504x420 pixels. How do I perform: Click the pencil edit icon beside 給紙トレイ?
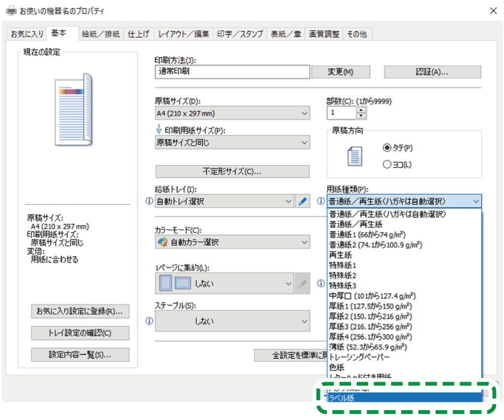pos(303,201)
